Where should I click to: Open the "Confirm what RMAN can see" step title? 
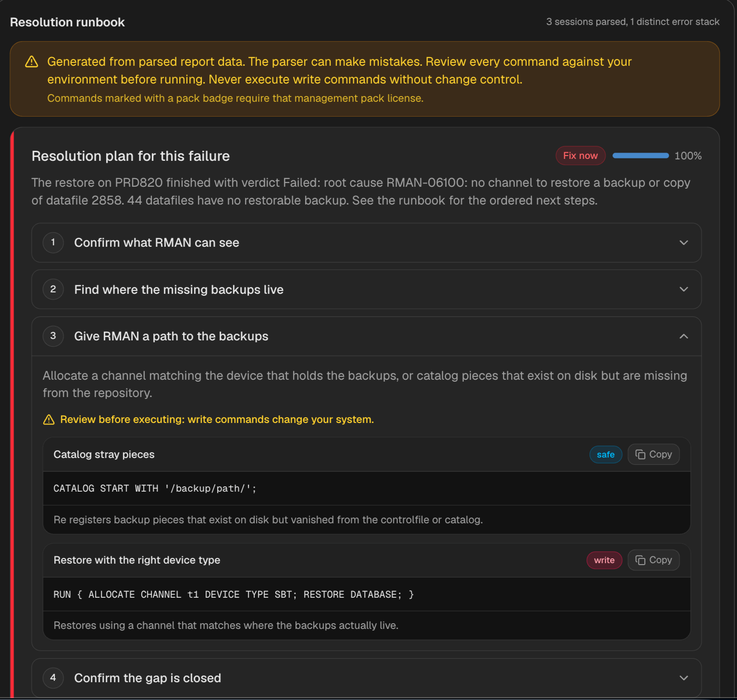(157, 242)
